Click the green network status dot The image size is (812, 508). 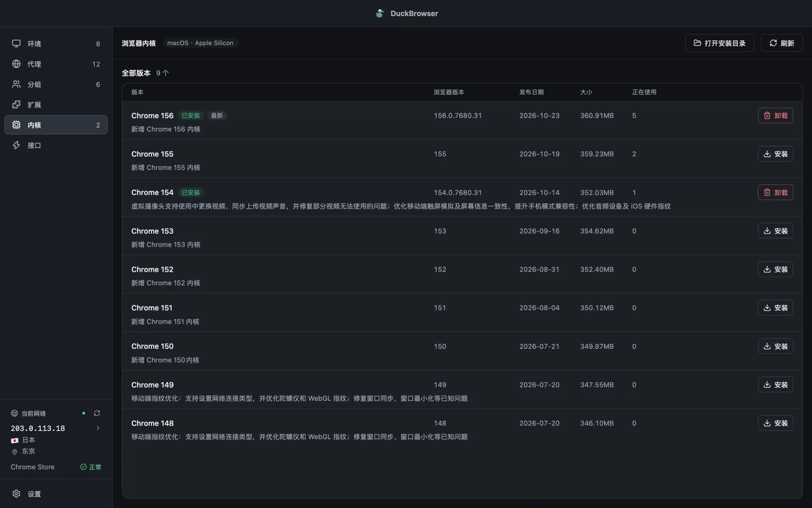(x=84, y=413)
